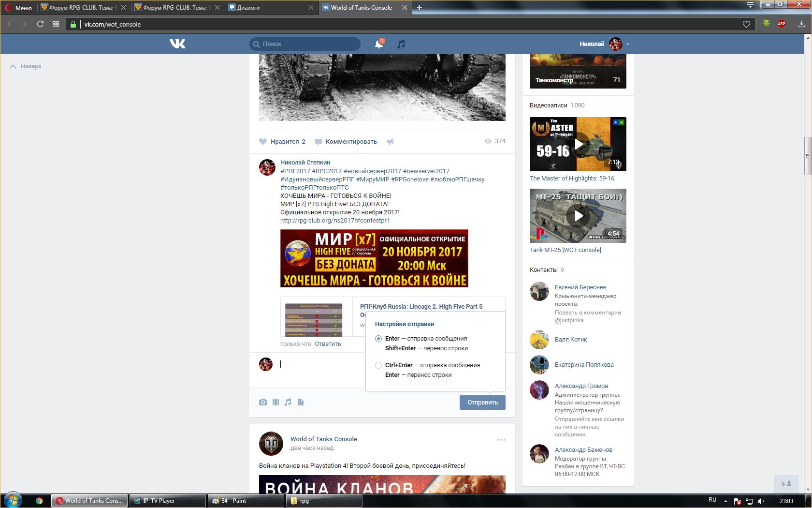Open Александр Громов's contact profile
Image resolution: width=812 pixels, height=508 pixels.
(x=581, y=386)
